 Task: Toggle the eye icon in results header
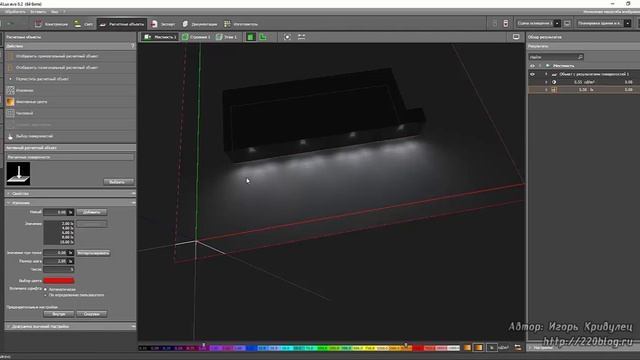pyautogui.click(x=532, y=66)
